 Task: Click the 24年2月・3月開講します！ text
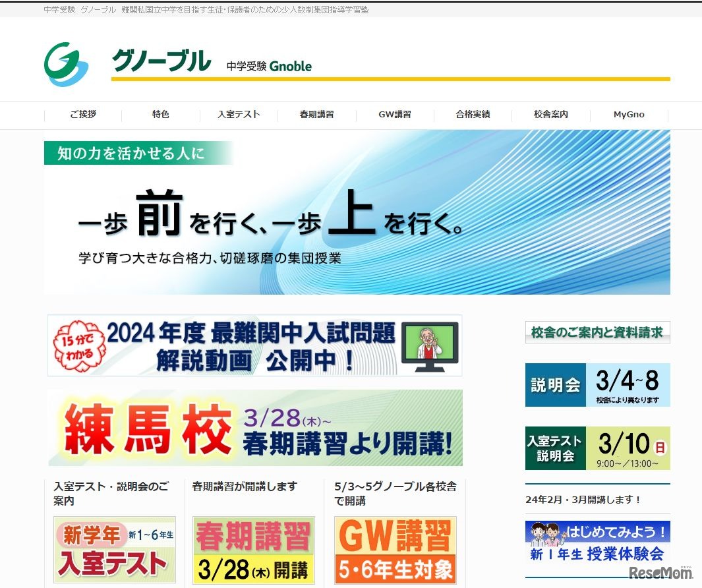click(x=583, y=499)
